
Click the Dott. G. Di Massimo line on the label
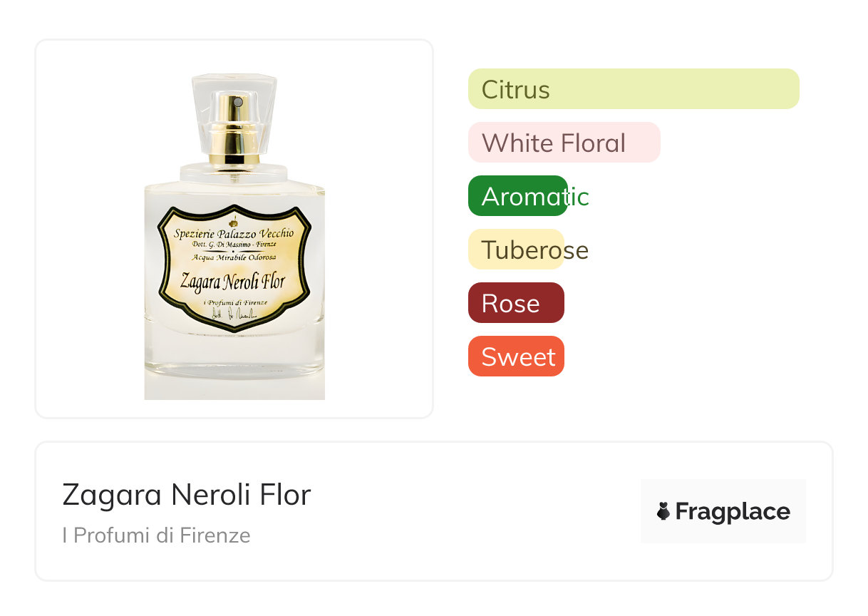[x=234, y=245]
